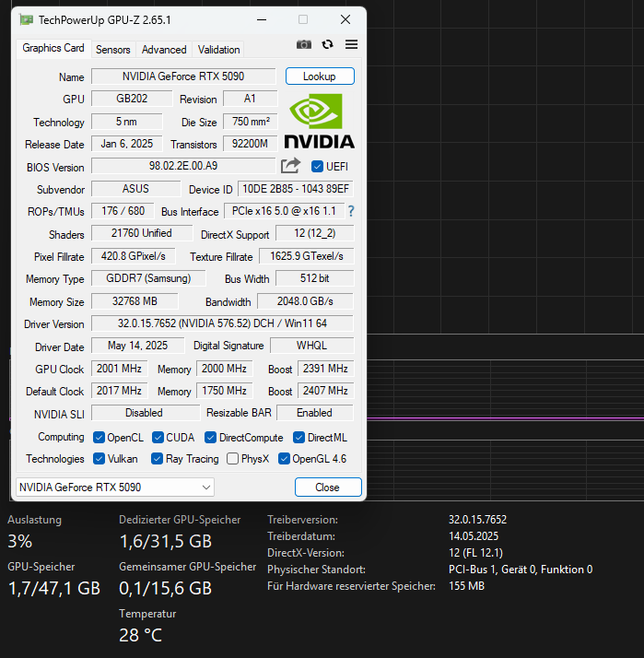
Task: Toggle the DirectCompute checkbox
Action: [210, 438]
